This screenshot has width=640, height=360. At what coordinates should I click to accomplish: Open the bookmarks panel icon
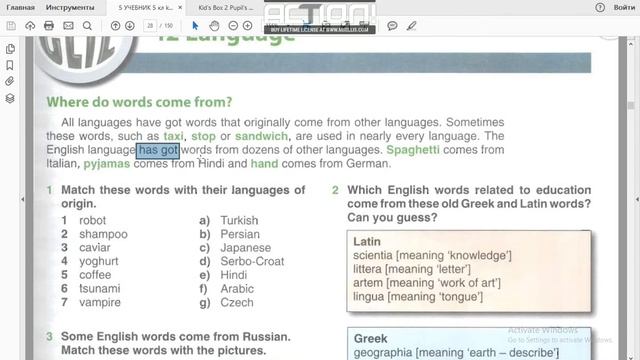tap(10, 65)
